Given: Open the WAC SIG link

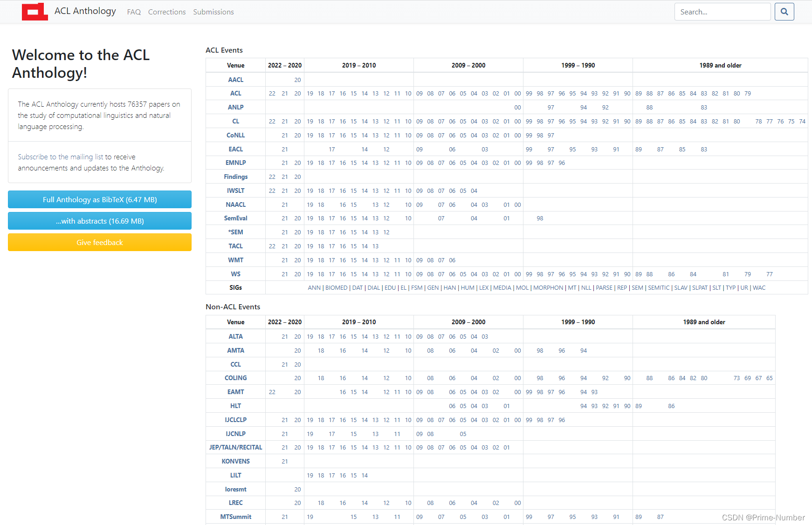Looking at the screenshot, I should click(x=759, y=288).
